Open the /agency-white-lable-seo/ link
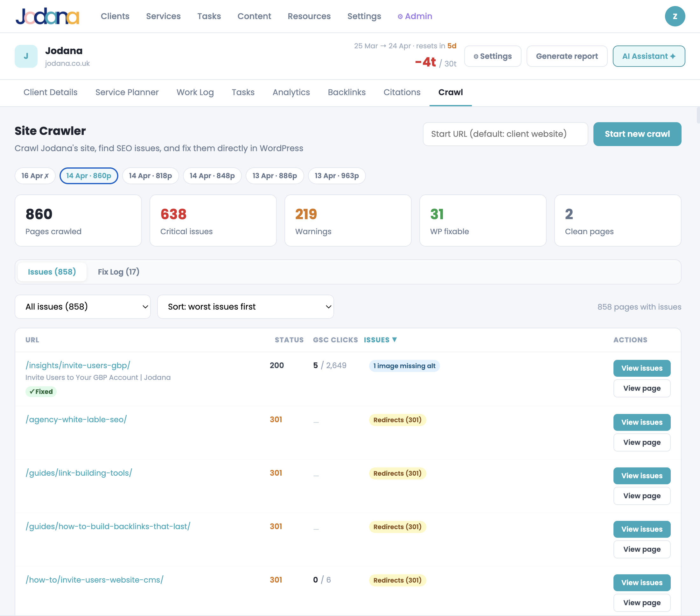This screenshot has height=616, width=700. pos(76,419)
